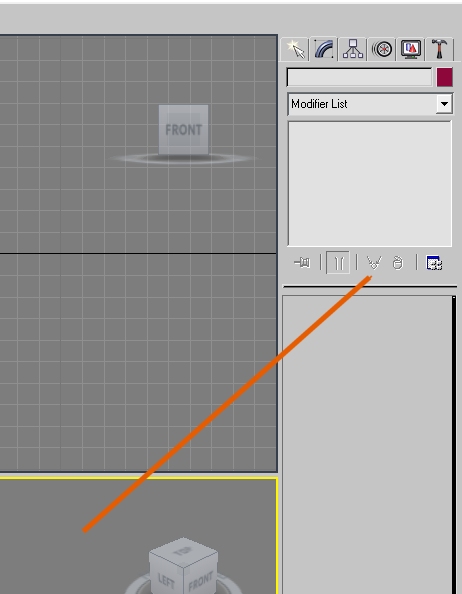462x594 pixels.
Task: Toggle the Pin Stack icon
Action: (x=302, y=262)
